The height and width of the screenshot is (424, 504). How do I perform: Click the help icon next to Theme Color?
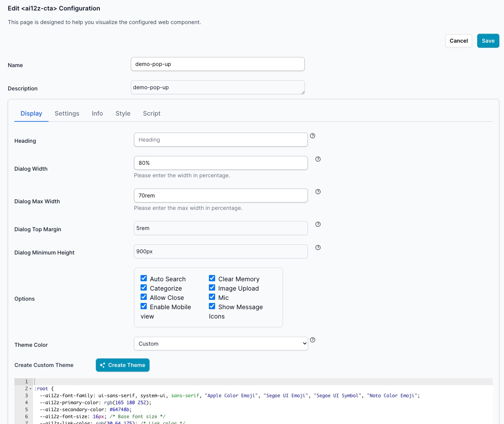tap(313, 340)
